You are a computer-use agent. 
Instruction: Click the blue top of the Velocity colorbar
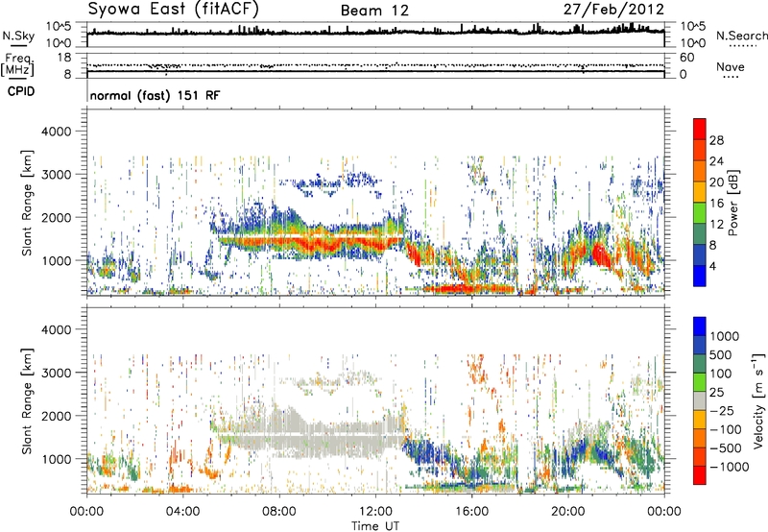tap(700, 326)
